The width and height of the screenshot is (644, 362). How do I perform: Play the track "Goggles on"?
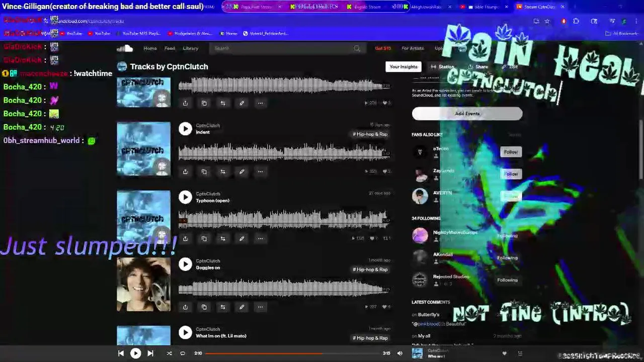[185, 264]
